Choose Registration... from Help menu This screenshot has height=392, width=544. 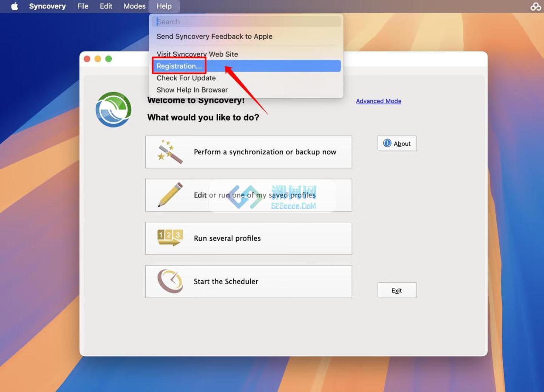[x=246, y=66]
